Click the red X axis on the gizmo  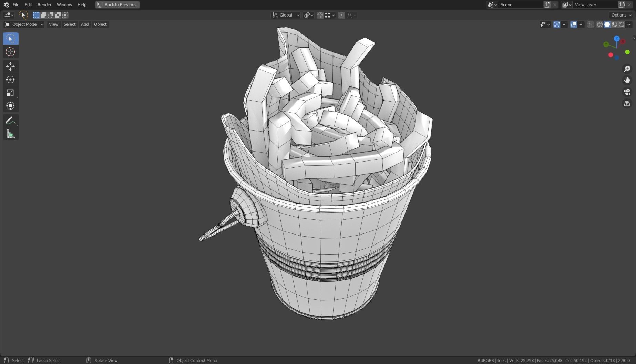(x=623, y=41)
